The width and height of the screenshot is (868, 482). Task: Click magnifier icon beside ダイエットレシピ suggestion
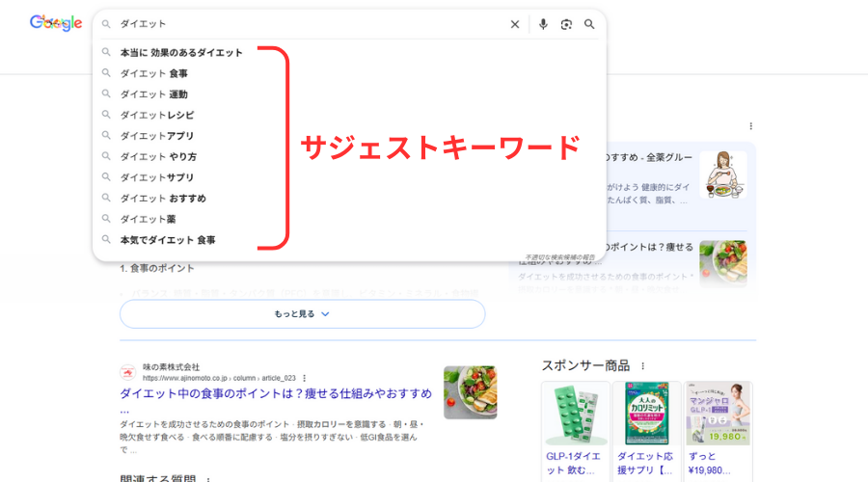tap(106, 115)
